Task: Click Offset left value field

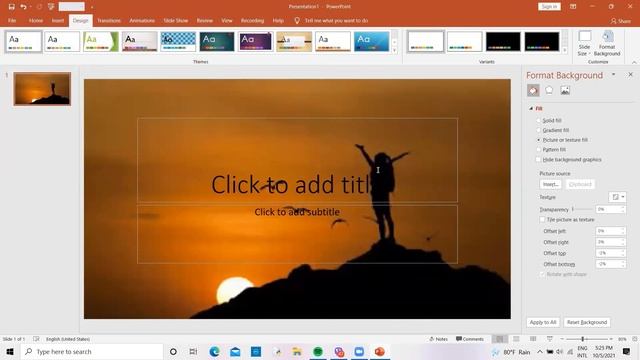Action: [610, 231]
